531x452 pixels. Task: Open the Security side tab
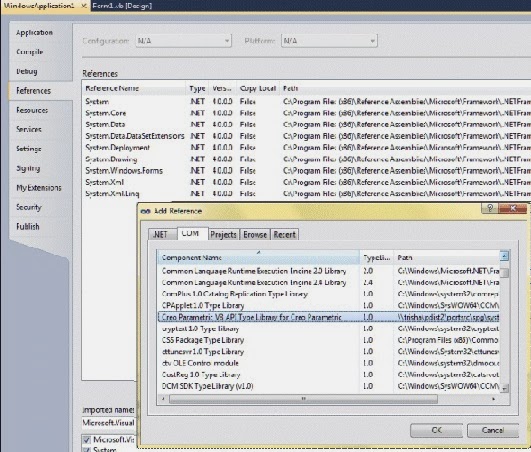pyautogui.click(x=29, y=207)
